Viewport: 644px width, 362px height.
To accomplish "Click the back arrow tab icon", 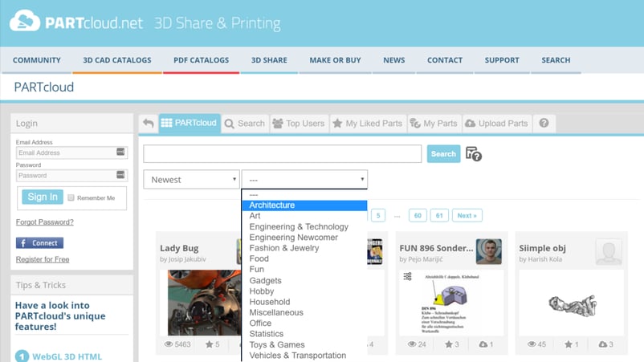I will (x=149, y=123).
